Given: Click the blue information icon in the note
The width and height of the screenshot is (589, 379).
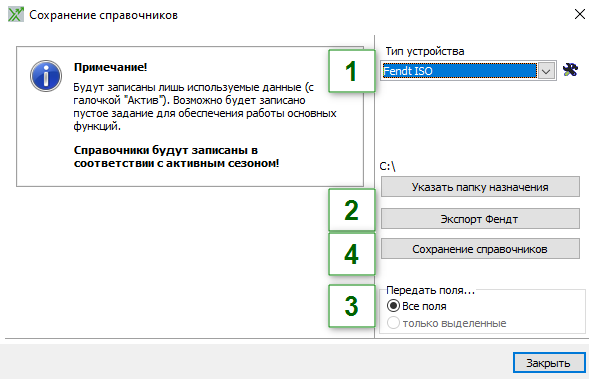Looking at the screenshot, I should click(46, 76).
